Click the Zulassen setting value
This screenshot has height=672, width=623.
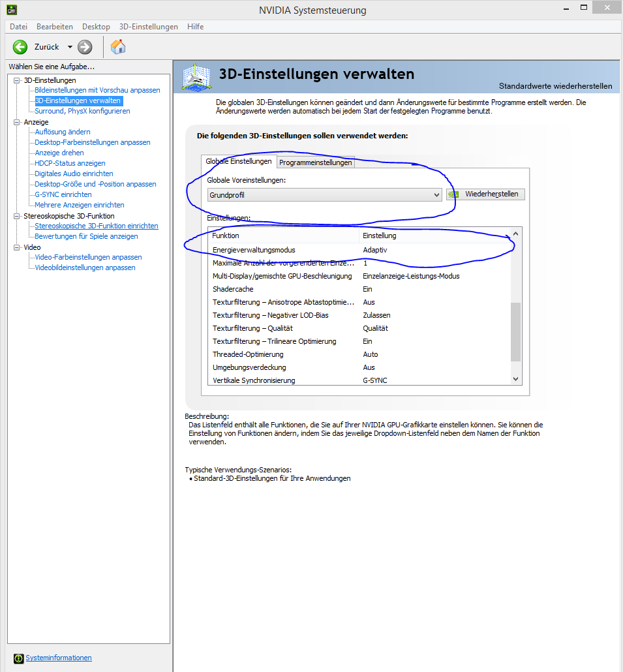pos(376,315)
